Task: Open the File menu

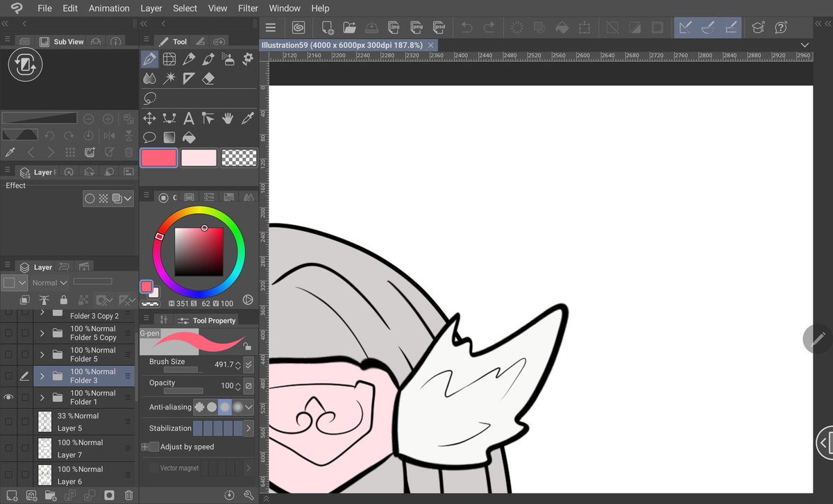Action: 44,8
